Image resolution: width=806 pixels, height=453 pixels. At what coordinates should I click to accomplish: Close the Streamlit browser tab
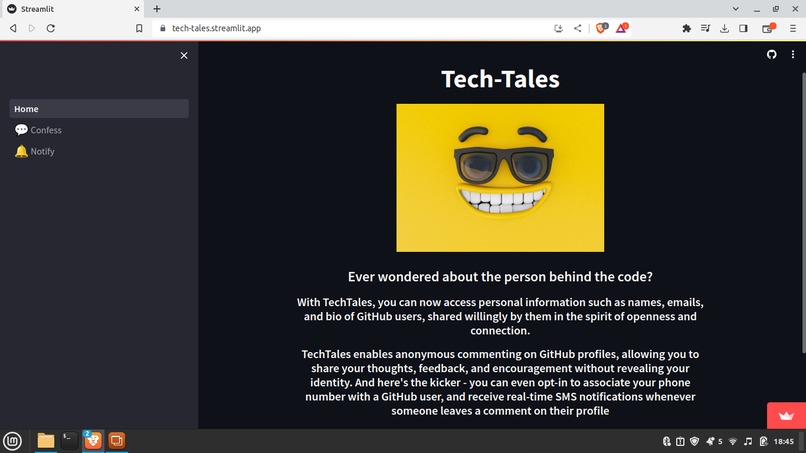(137, 9)
